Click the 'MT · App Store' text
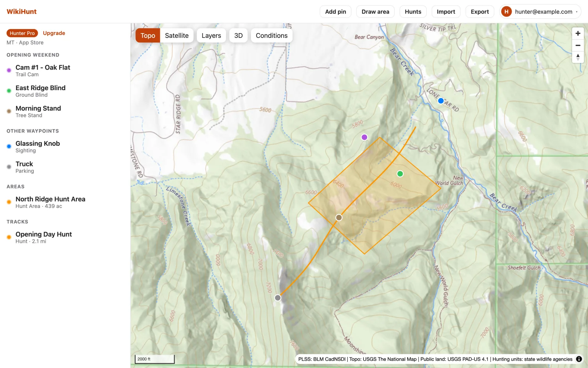The width and height of the screenshot is (588, 368). 25,43
